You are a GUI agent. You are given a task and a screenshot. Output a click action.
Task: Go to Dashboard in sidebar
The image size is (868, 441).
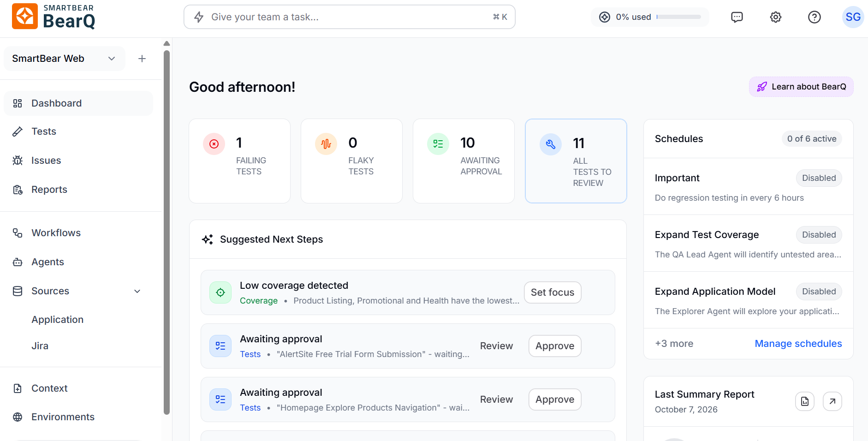pyautogui.click(x=78, y=103)
